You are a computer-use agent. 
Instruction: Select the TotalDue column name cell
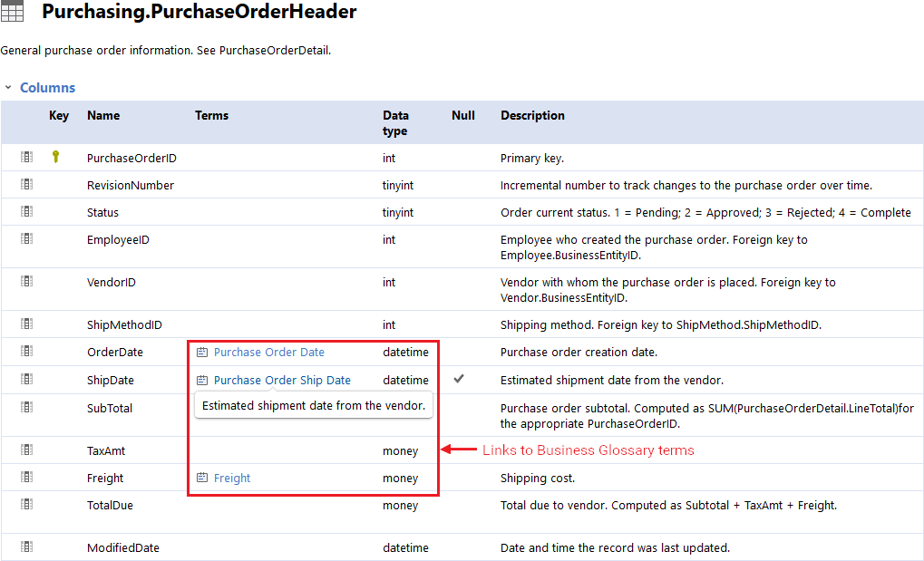pos(110,505)
